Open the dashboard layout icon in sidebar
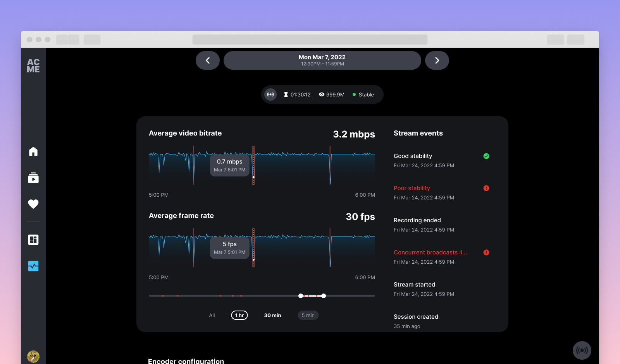The width and height of the screenshot is (620, 364). [x=33, y=240]
